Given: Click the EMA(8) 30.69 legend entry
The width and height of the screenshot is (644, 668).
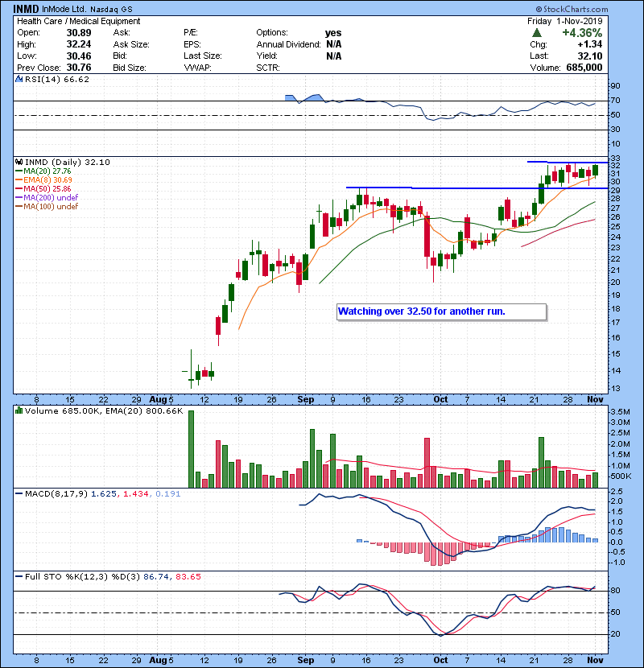Looking at the screenshot, I should (x=43, y=179).
